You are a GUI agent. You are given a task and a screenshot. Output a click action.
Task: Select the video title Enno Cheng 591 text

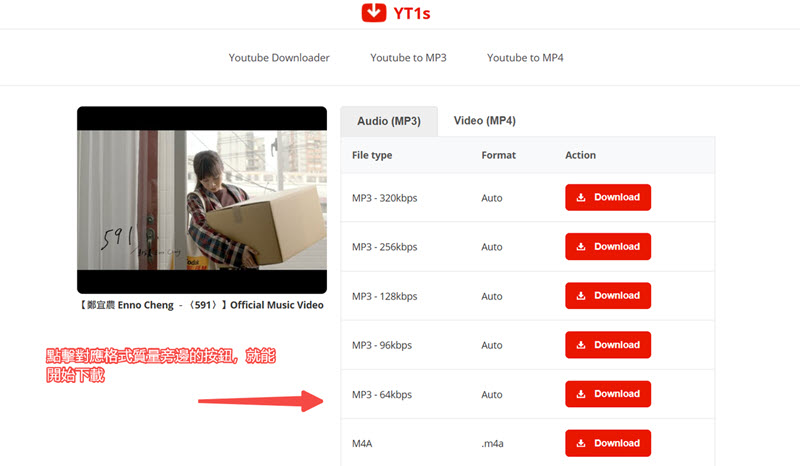pyautogui.click(x=201, y=305)
